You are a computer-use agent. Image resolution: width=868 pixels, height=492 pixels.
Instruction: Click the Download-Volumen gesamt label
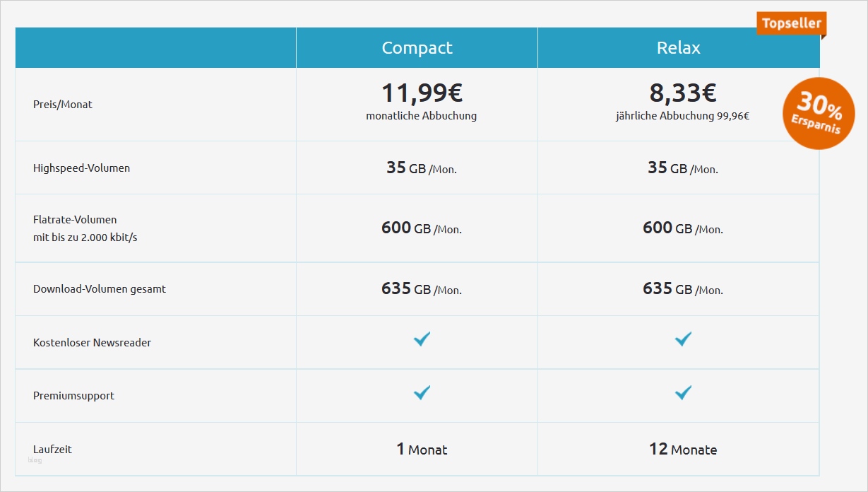(100, 289)
